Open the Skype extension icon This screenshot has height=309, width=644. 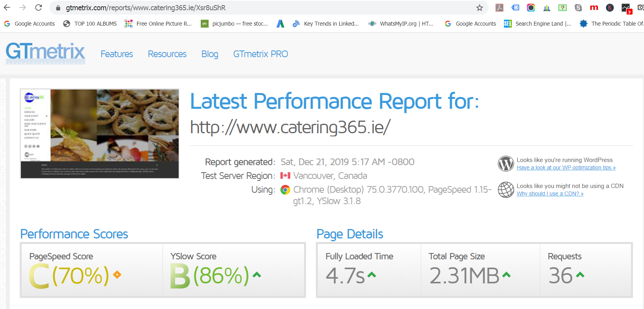coord(579,7)
